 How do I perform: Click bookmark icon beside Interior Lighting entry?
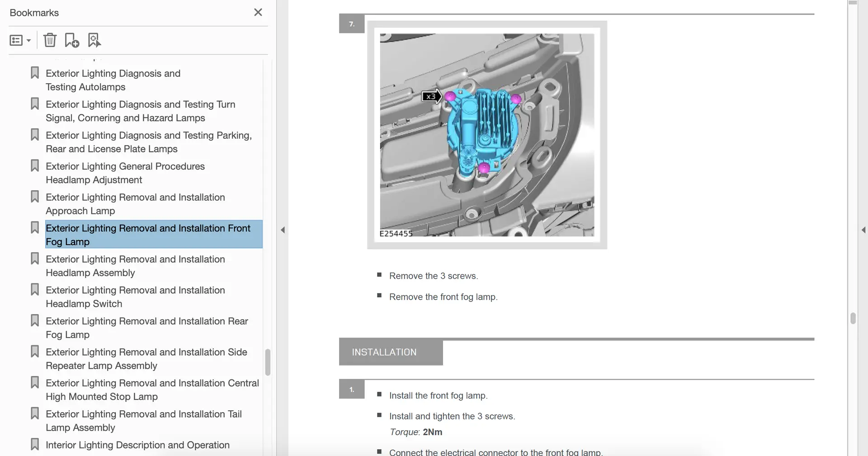point(35,444)
